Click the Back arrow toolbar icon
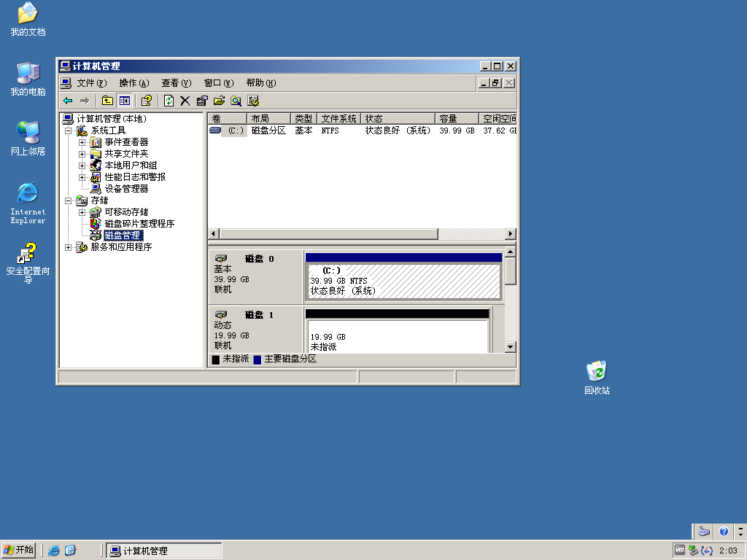 coord(68,101)
